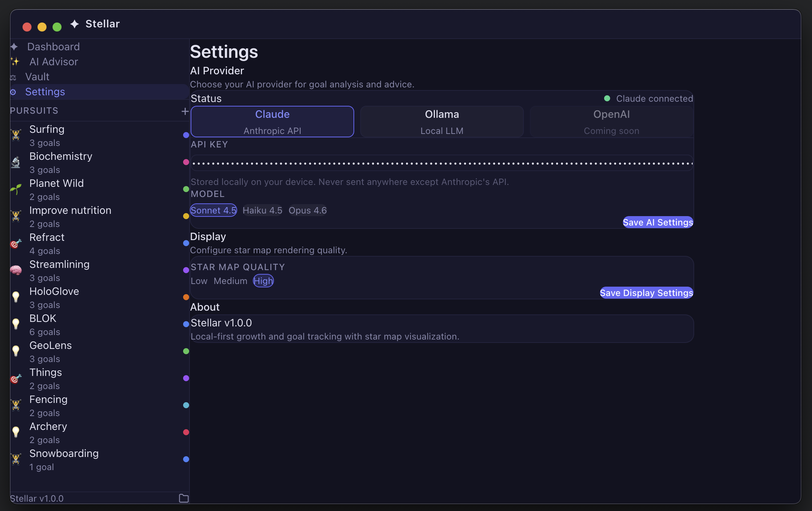
Task: Open the folder icon in sidebar footer
Action: (183, 498)
